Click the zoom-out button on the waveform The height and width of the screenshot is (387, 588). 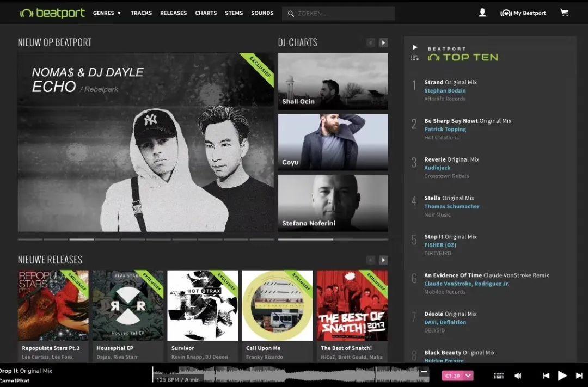click(424, 372)
